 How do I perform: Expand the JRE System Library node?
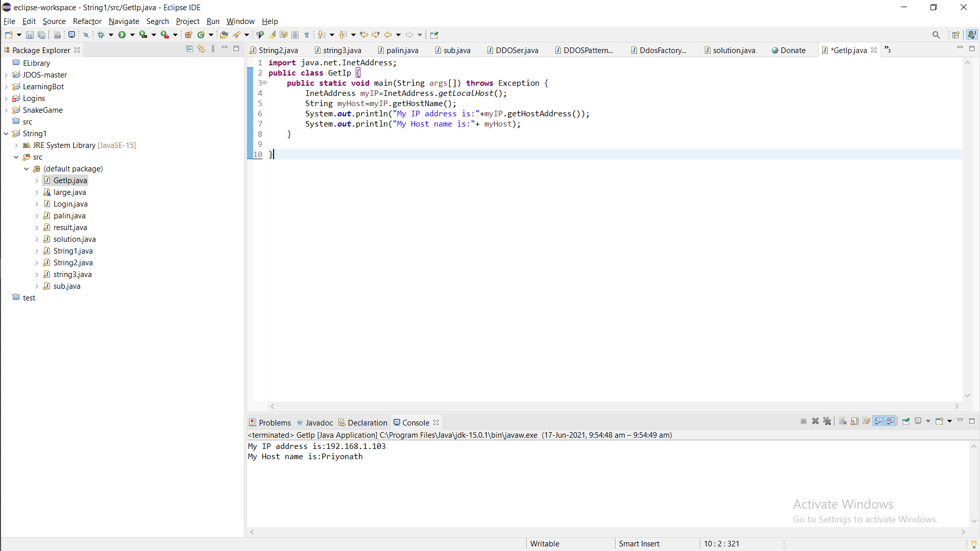pos(16,145)
